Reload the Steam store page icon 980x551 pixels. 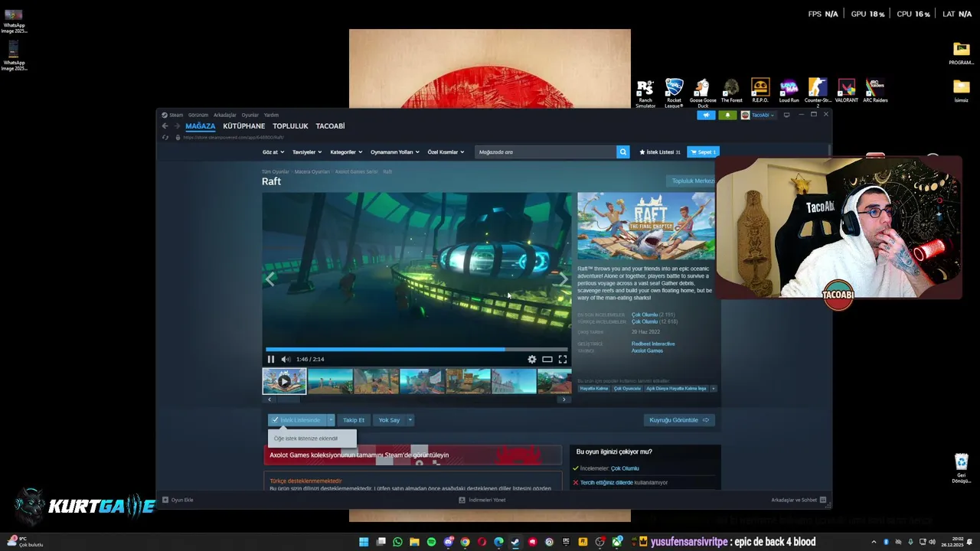[165, 138]
